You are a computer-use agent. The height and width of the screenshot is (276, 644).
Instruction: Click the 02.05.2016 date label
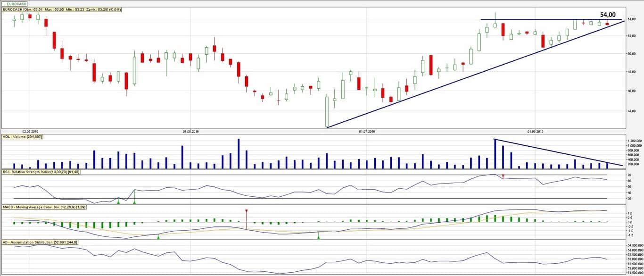pyautogui.click(x=30, y=132)
